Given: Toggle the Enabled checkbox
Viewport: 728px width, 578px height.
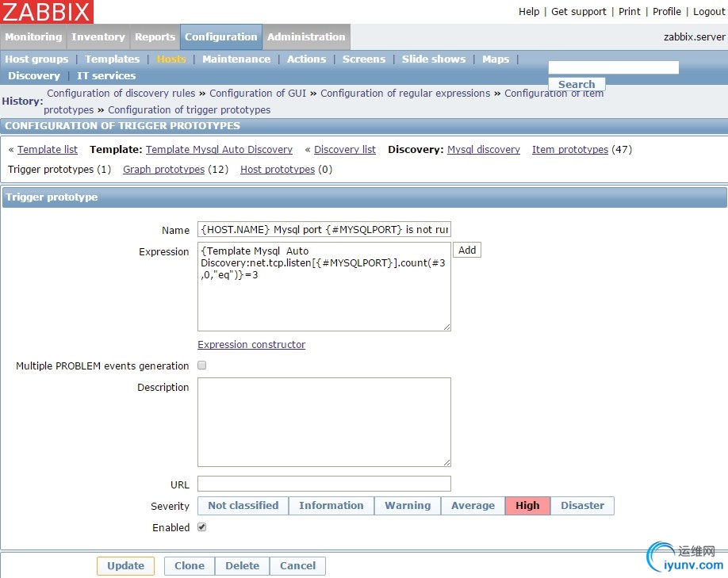Looking at the screenshot, I should [202, 527].
